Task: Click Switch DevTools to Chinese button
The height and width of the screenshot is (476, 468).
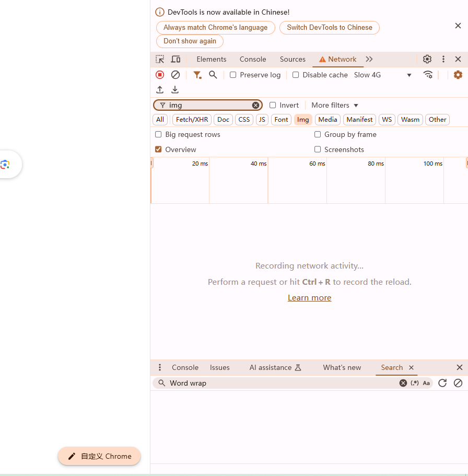Action: 330,28
